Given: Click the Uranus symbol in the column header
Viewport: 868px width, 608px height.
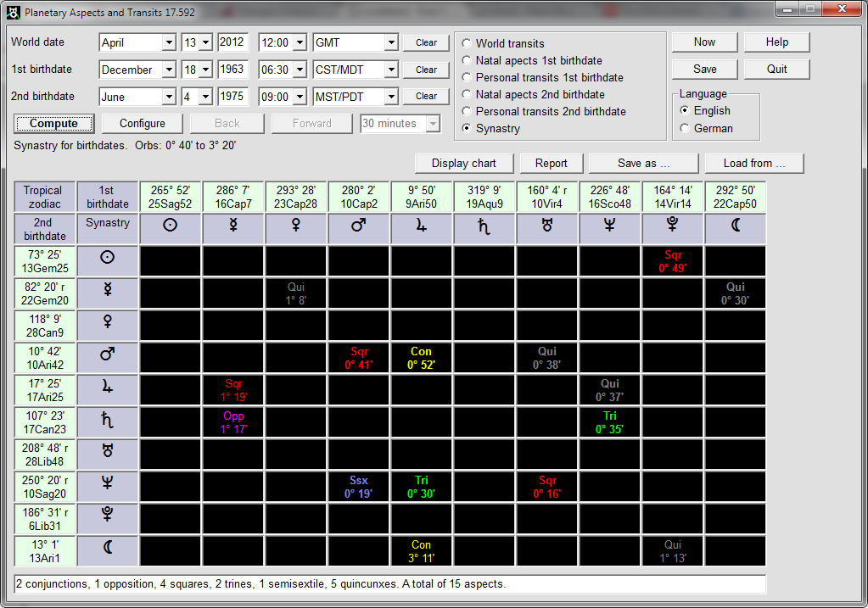Looking at the screenshot, I should [x=547, y=225].
